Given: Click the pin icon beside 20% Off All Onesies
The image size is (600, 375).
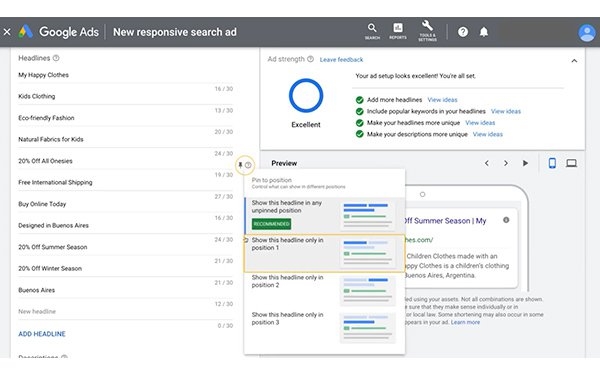Looking at the screenshot, I should coord(240,165).
